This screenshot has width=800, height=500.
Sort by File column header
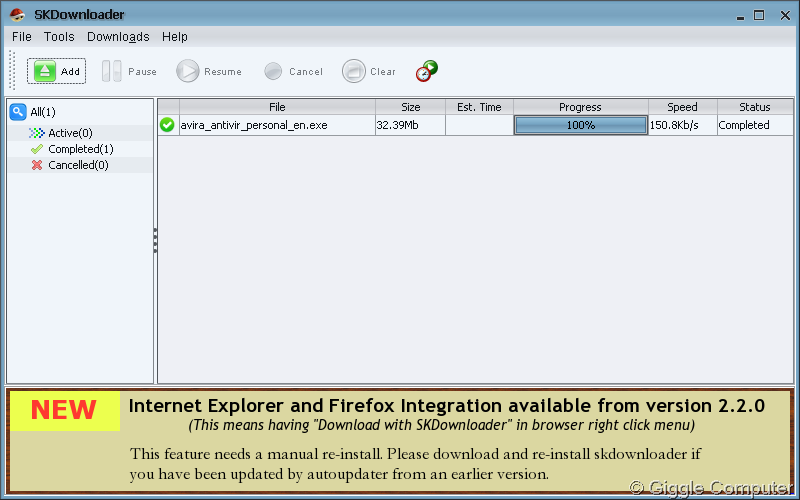click(277, 107)
